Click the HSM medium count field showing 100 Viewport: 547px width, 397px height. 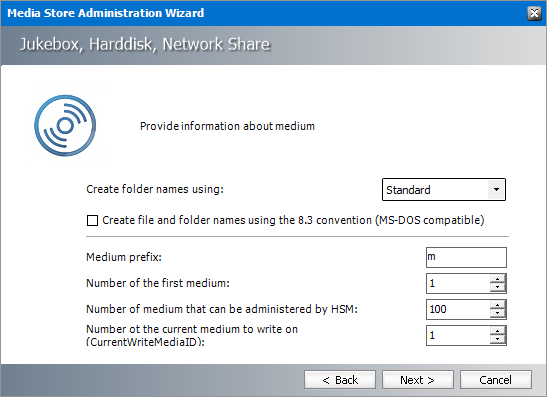[458, 309]
